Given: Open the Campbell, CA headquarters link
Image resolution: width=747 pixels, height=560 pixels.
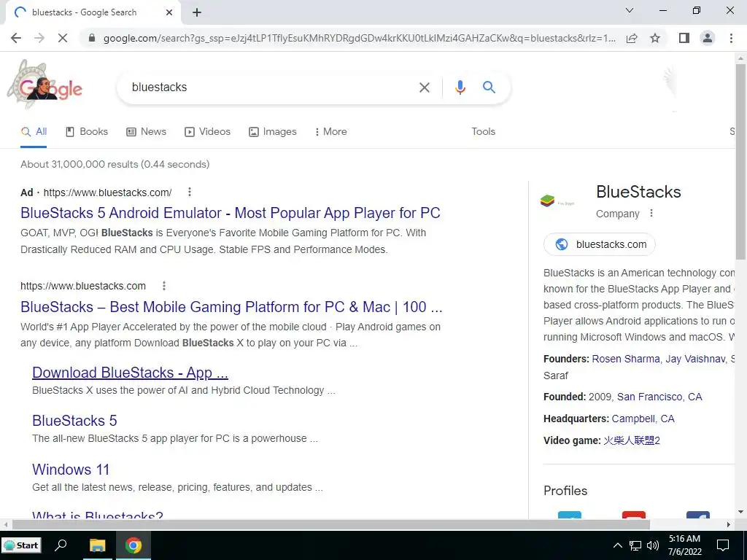Looking at the screenshot, I should [643, 419].
